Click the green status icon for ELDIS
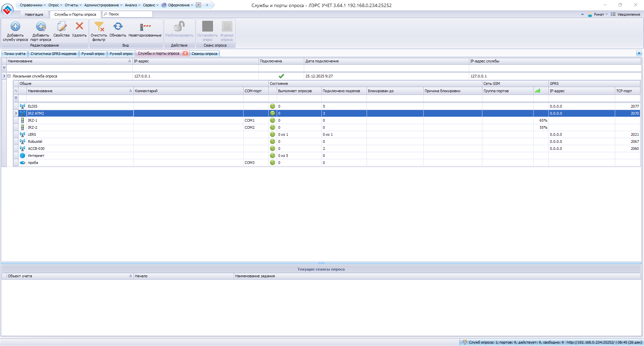Screen dimensions: 644x346 click(272, 106)
